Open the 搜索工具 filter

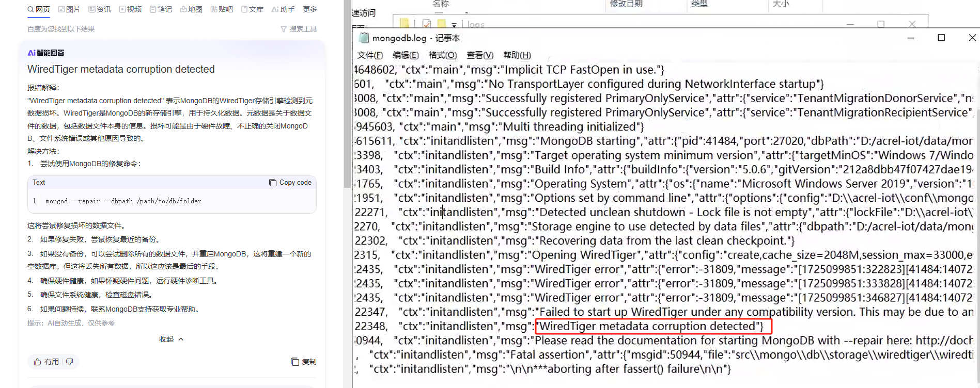point(299,29)
